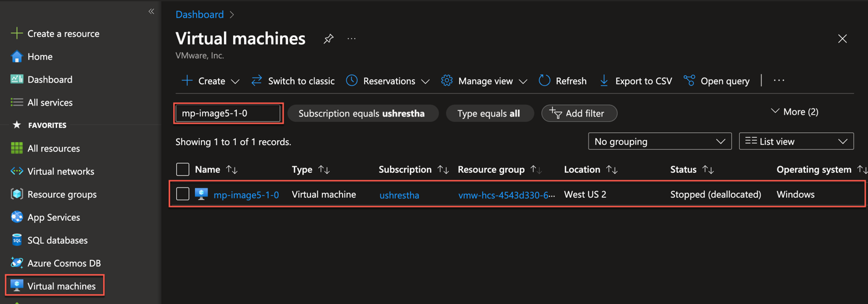
Task: Click Export to CSV
Action: [635, 81]
